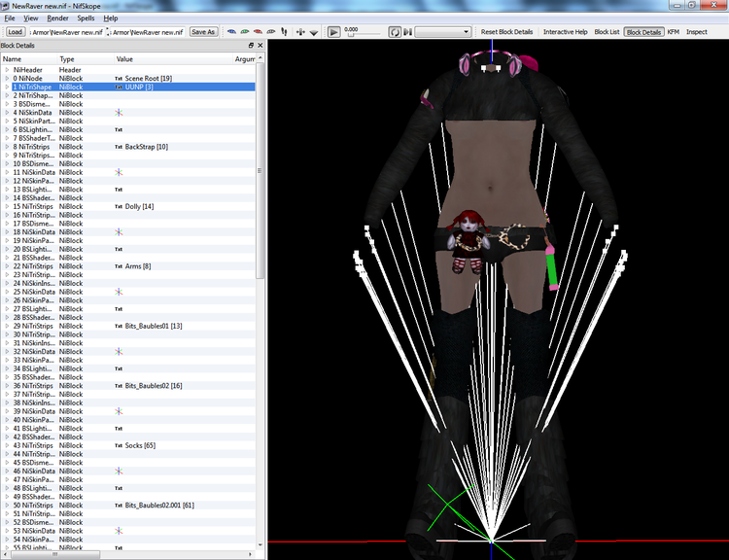Expand the 15 NiTriStrips Dolly row

[x=7, y=206]
